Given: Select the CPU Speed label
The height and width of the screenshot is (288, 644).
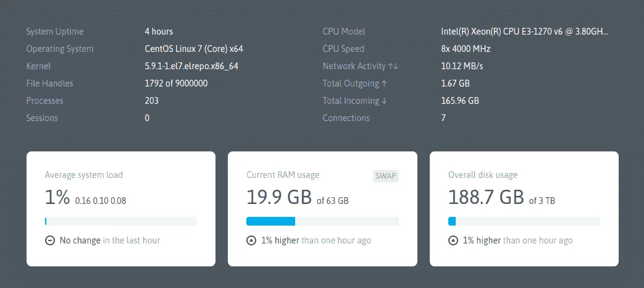Looking at the screenshot, I should pyautogui.click(x=343, y=49).
